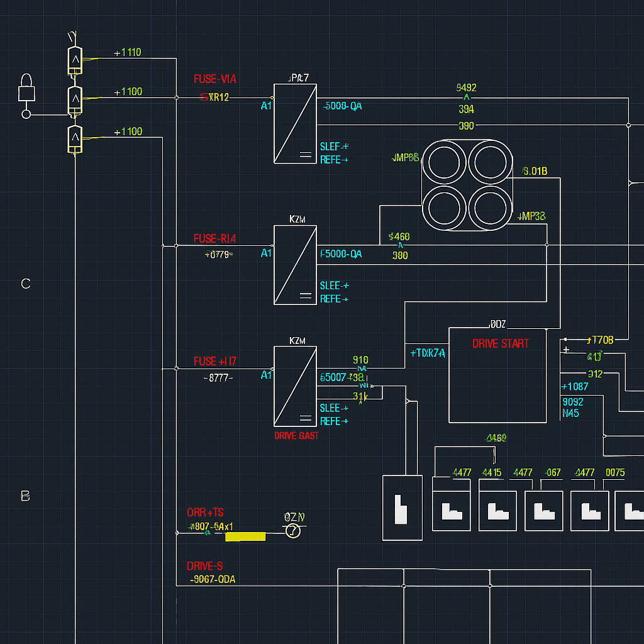
Task: Click the -9067-ODA reference text
Action: tap(213, 579)
